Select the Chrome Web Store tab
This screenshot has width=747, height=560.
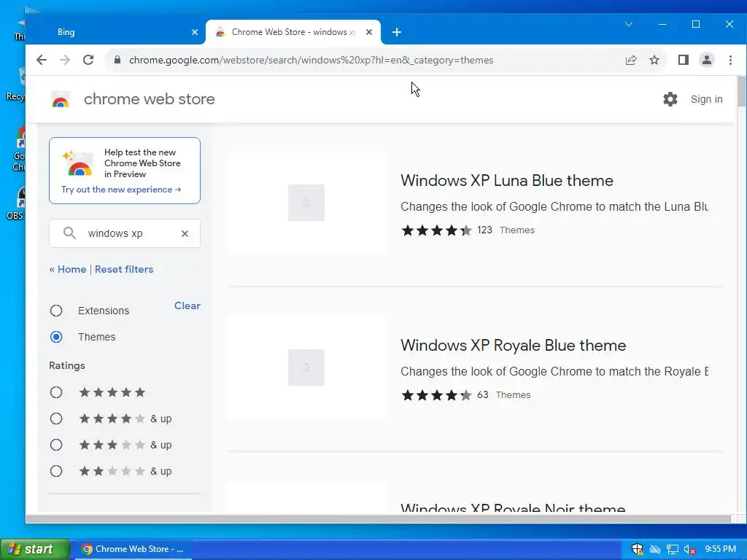[x=293, y=32]
